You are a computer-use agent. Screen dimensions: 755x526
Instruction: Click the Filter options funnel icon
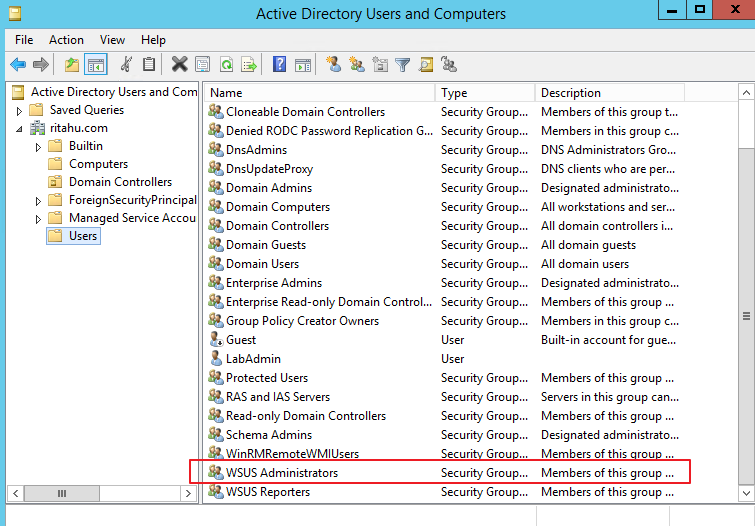pos(403,64)
